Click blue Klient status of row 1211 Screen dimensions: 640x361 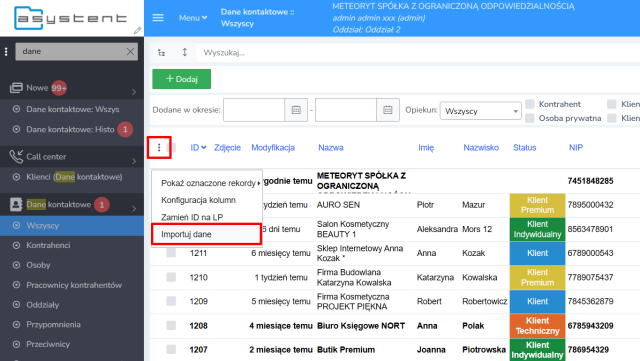tap(537, 253)
